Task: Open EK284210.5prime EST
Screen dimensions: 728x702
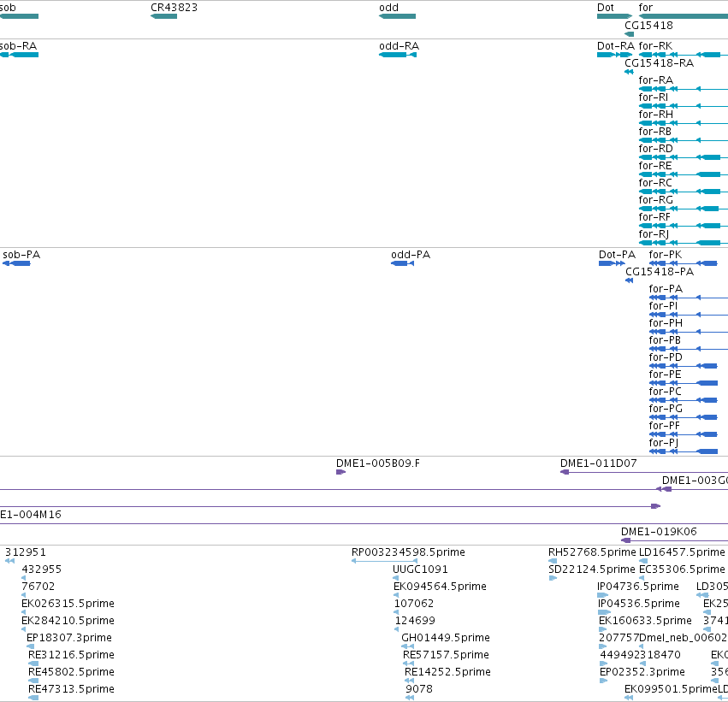Action: pyautogui.click(x=24, y=629)
